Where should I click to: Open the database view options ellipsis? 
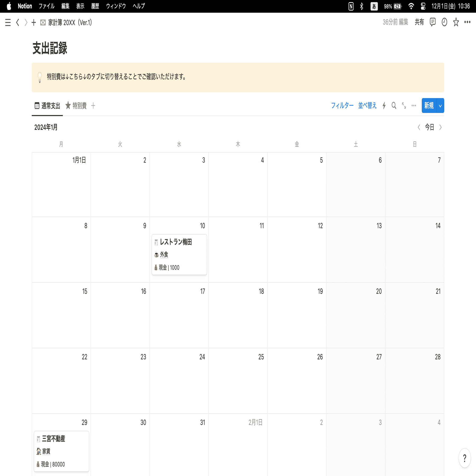click(414, 106)
